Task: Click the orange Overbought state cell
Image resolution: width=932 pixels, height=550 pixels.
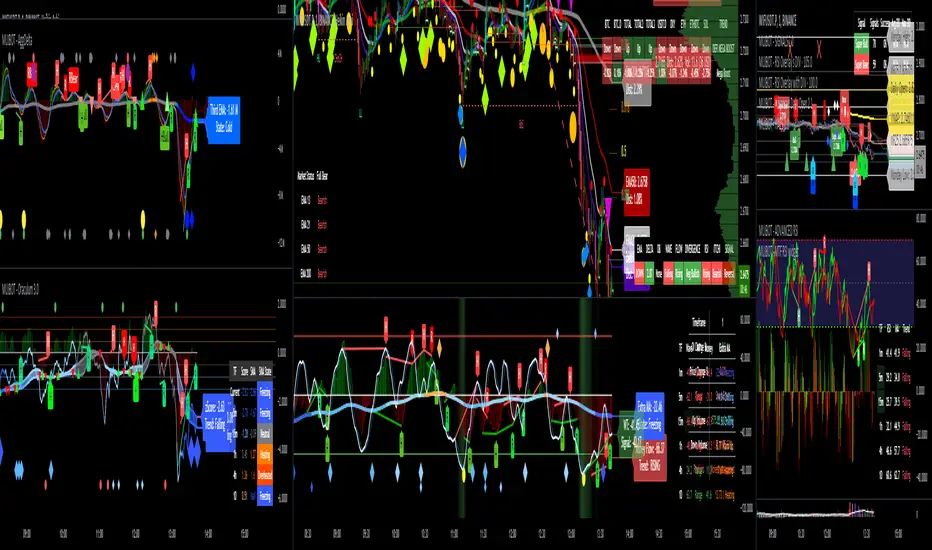Action: pyautogui.click(x=265, y=475)
